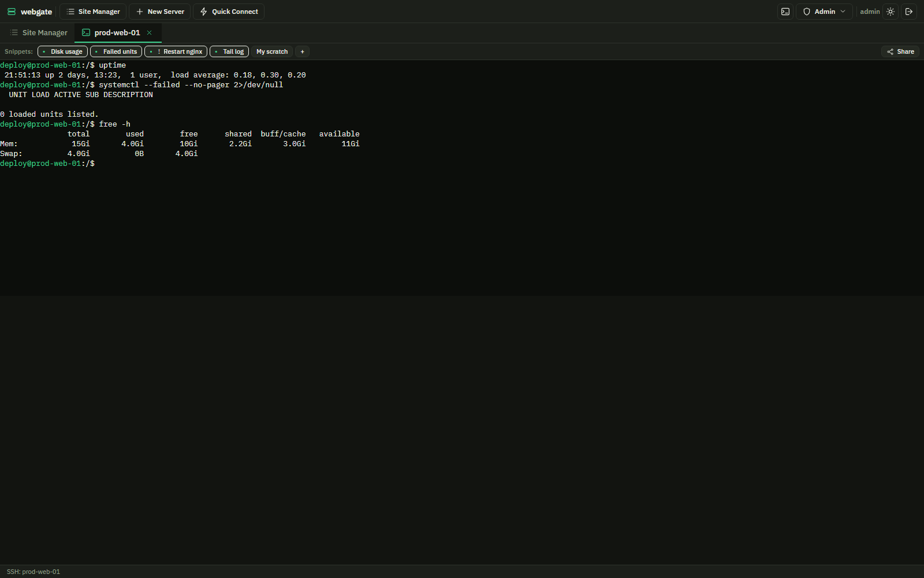Click the 'Mem:' row label
Screen dimensions: 924x578
[9, 144]
